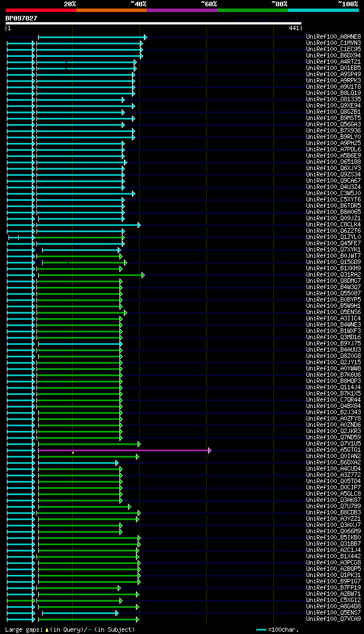This screenshot has width=364, height=634.
Task: Select the UniRef100_B7K6U6 label
Action: (334, 375)
